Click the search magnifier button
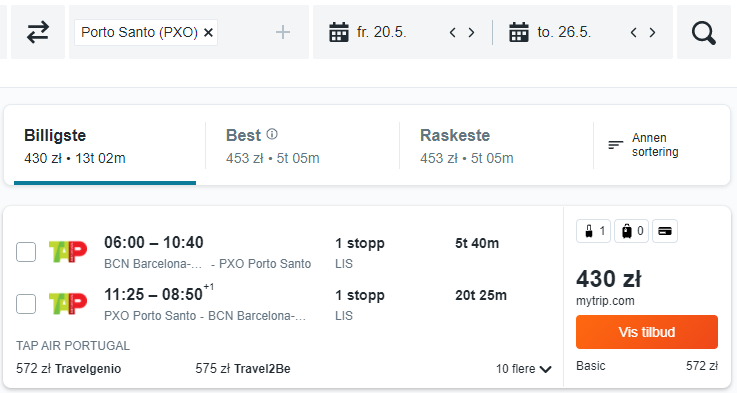The image size is (737, 393). point(704,32)
